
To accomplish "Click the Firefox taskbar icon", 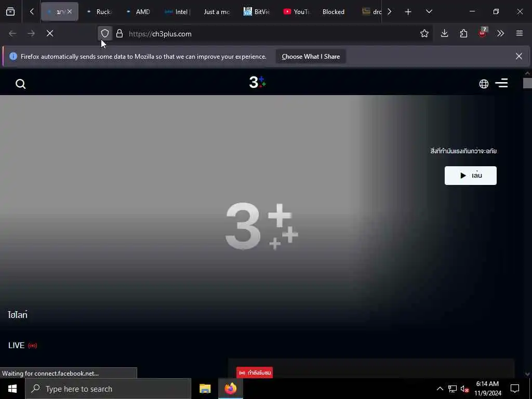I will tap(230, 389).
